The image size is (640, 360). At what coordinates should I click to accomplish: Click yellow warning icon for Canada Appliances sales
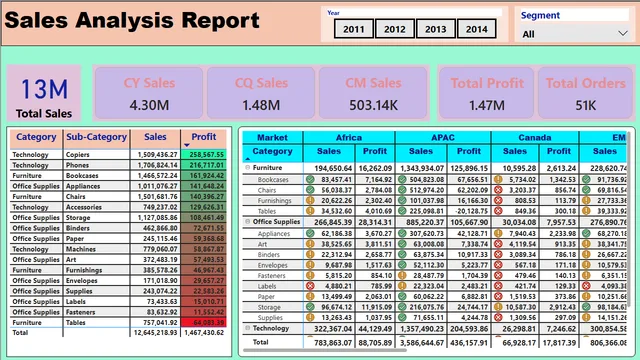coord(498,233)
